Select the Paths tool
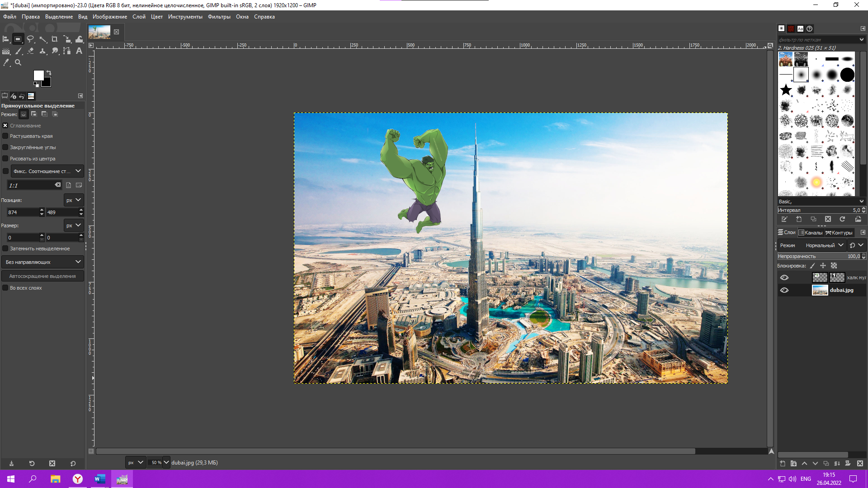Image resolution: width=868 pixels, height=488 pixels. 67,51
